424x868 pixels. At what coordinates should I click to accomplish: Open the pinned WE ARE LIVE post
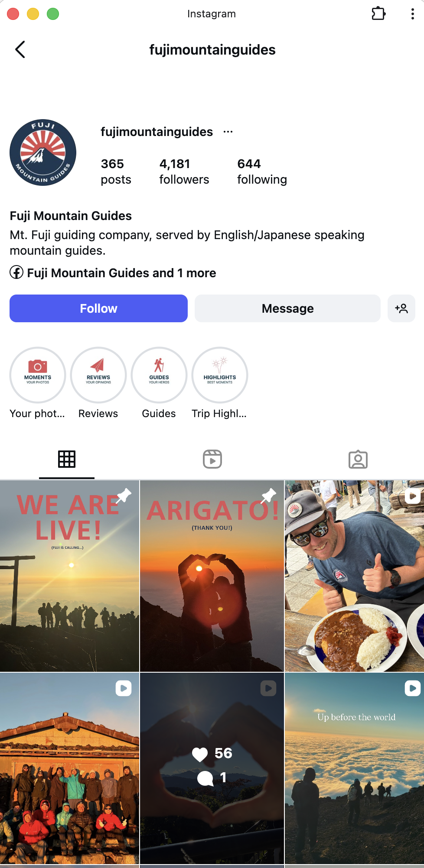[x=69, y=576]
